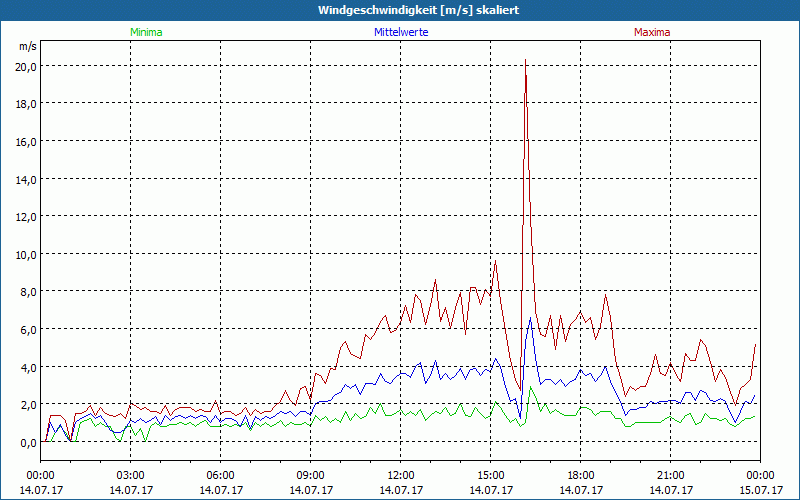Image resolution: width=800 pixels, height=500 pixels.
Task: Click the 20,0 y-axis value
Action: tap(26, 66)
